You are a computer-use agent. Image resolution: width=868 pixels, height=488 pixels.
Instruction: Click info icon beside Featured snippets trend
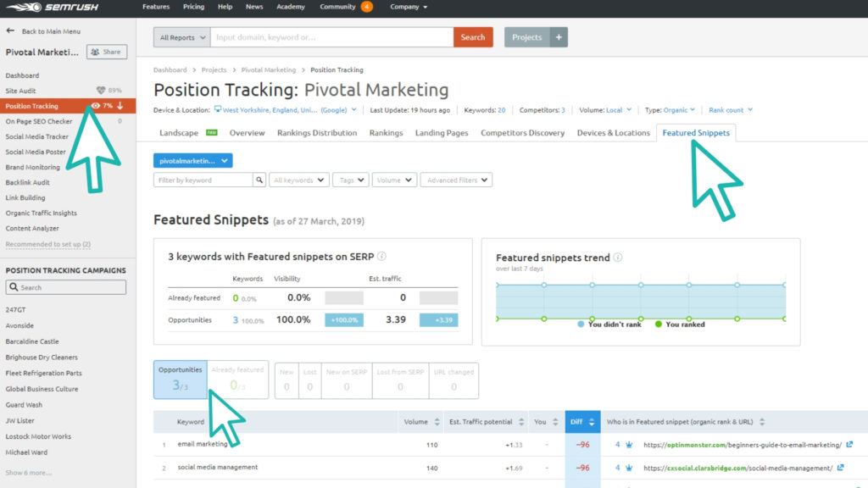point(618,258)
